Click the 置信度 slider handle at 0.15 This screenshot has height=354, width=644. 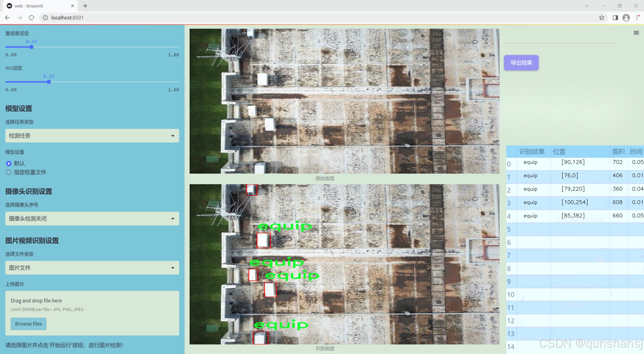[32, 47]
